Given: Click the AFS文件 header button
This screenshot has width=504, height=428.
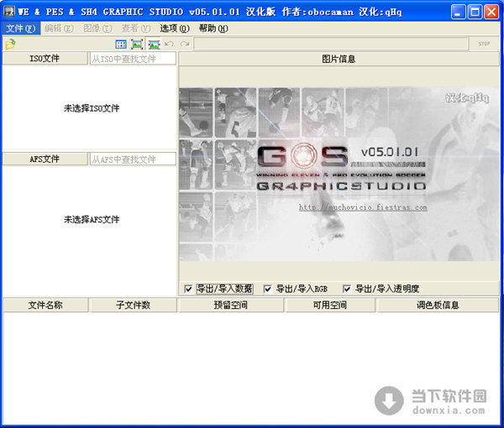Looking at the screenshot, I should click(x=45, y=159).
